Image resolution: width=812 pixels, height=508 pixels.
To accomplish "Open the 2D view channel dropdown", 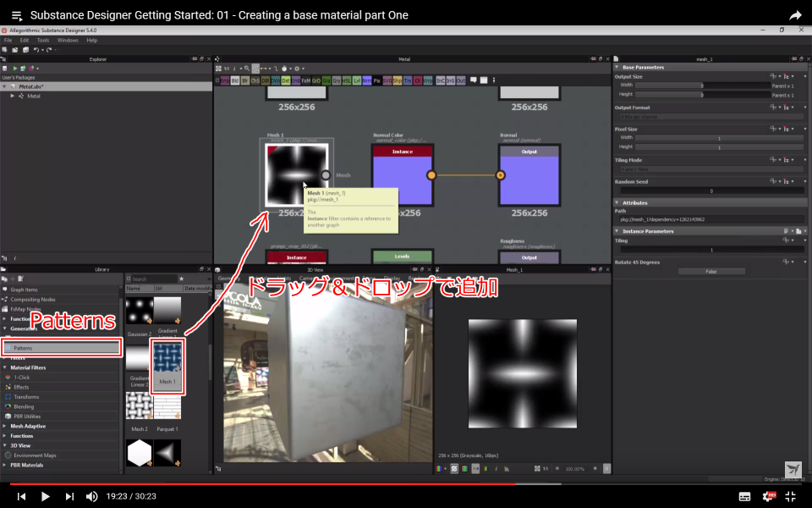I will pyautogui.click(x=446, y=468).
